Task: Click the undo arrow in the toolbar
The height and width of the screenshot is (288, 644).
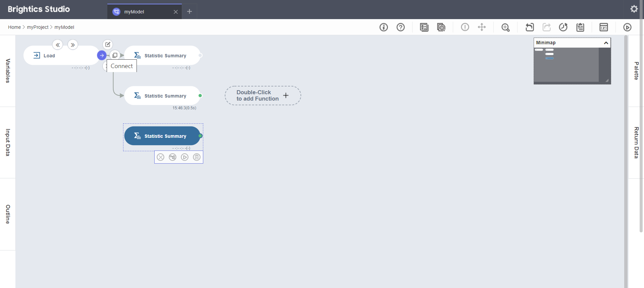Action: tap(530, 27)
